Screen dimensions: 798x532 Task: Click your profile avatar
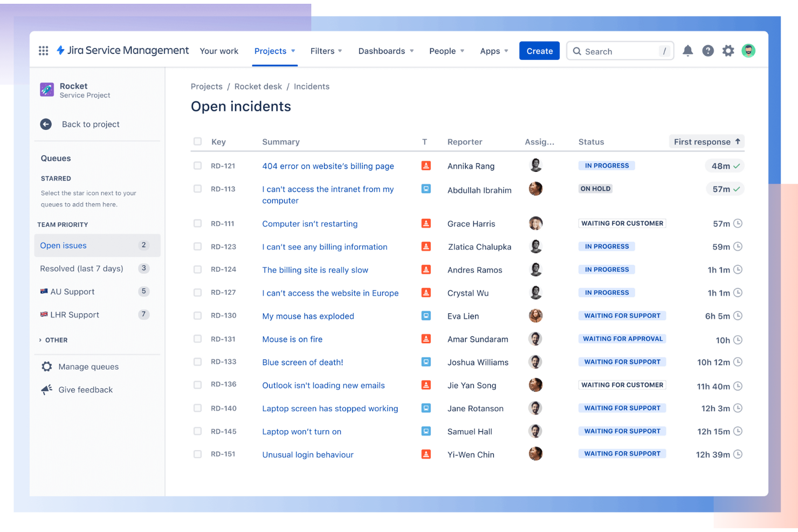click(749, 50)
